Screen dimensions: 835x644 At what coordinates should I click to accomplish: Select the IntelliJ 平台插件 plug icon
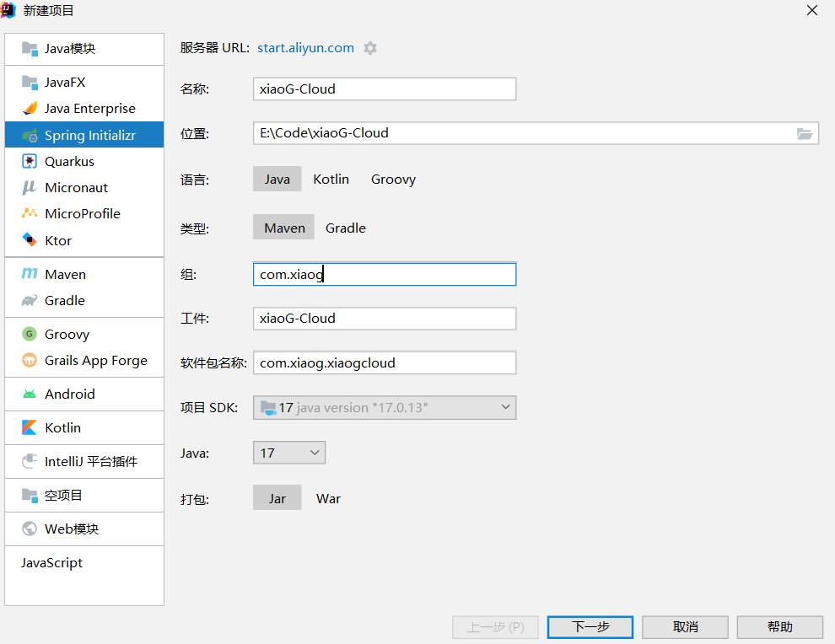30,461
